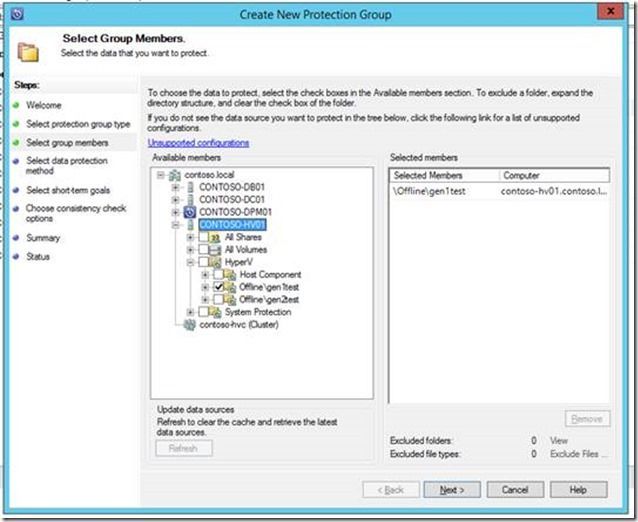Viewport: 638px width, 522px height.
Task: Click the folder icon beside Select Group Members
Action: pyautogui.click(x=28, y=52)
